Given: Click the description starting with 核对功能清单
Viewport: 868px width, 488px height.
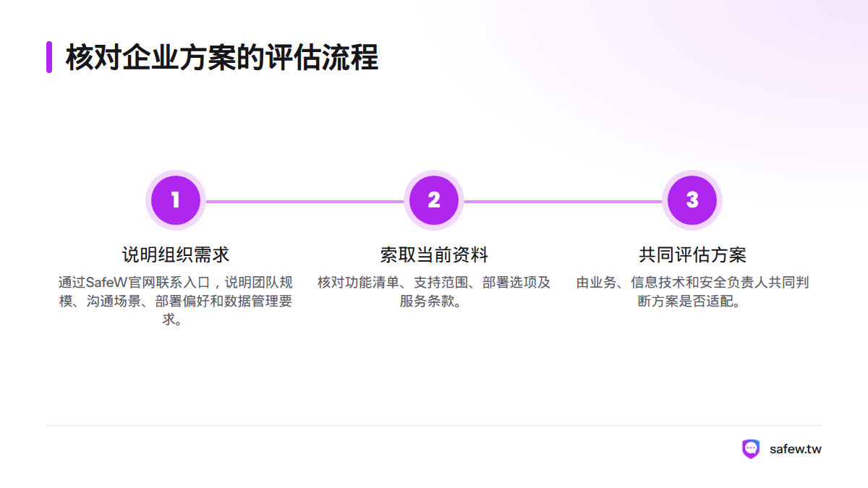Looking at the screenshot, I should click(x=434, y=292).
